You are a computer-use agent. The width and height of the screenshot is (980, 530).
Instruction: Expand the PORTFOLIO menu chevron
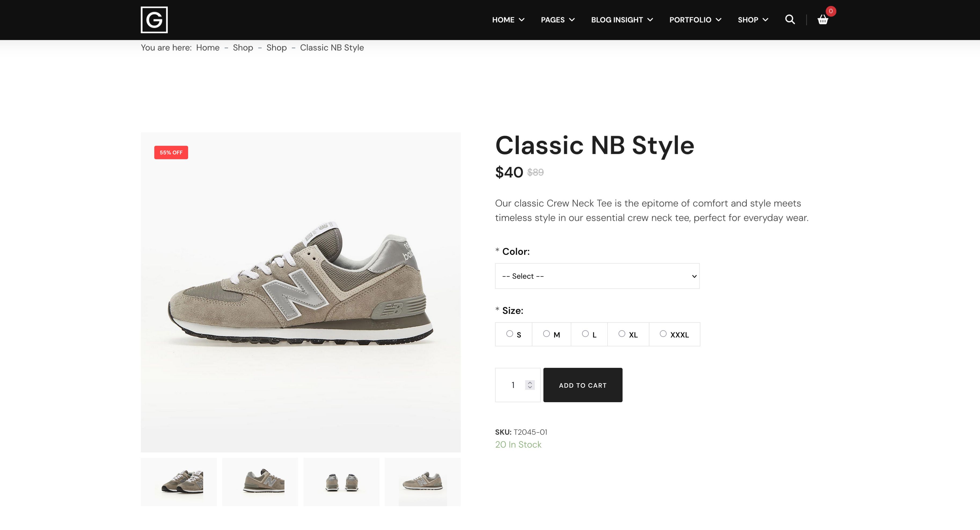719,20
